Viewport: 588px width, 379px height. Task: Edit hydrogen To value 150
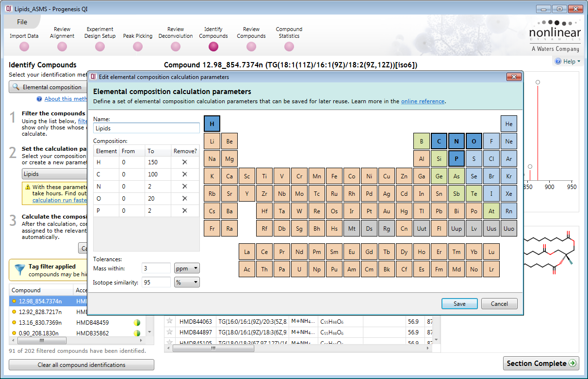pos(159,162)
